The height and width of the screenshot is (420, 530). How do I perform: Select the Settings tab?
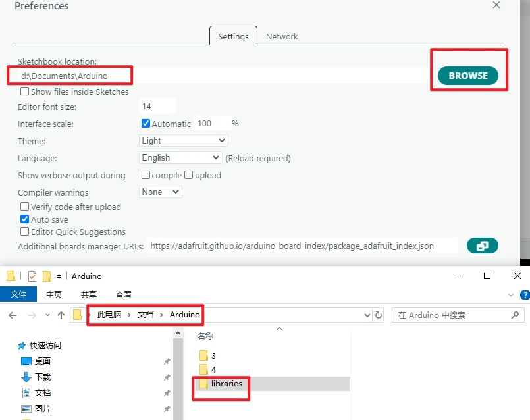[x=233, y=36]
